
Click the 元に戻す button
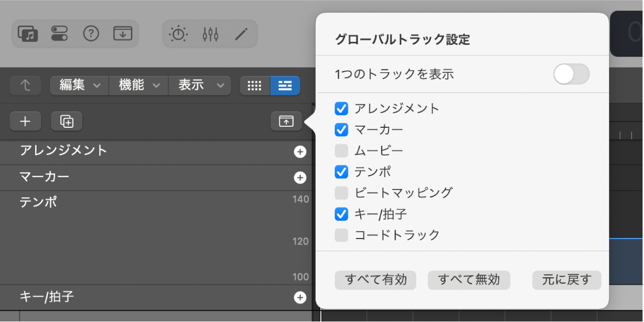click(566, 280)
